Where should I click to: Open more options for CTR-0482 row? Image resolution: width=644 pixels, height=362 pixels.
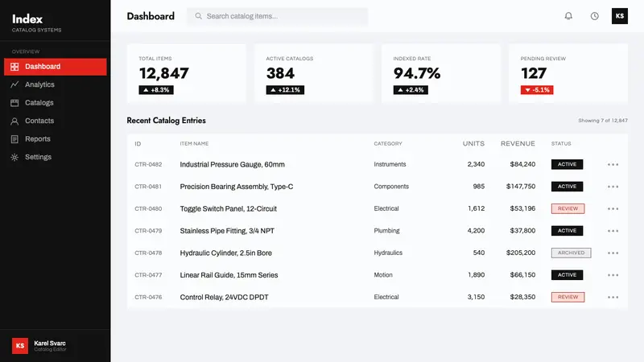(x=613, y=165)
